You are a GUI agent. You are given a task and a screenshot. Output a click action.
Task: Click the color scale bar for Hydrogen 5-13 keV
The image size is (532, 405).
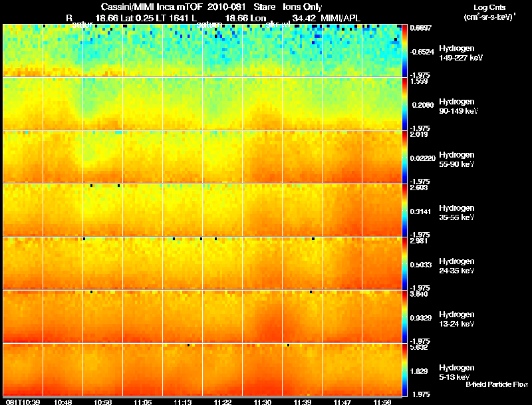coord(404,370)
